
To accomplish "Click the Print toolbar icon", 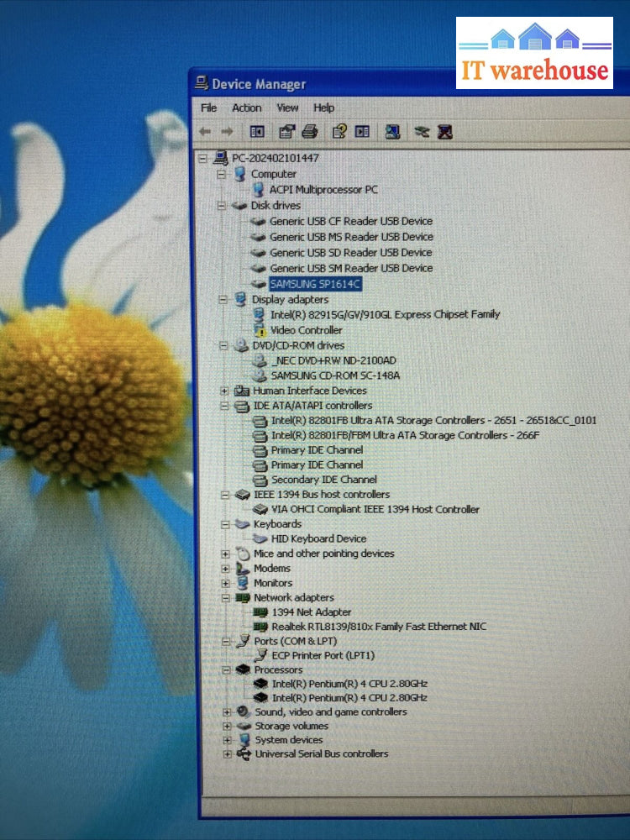I will pos(309,132).
